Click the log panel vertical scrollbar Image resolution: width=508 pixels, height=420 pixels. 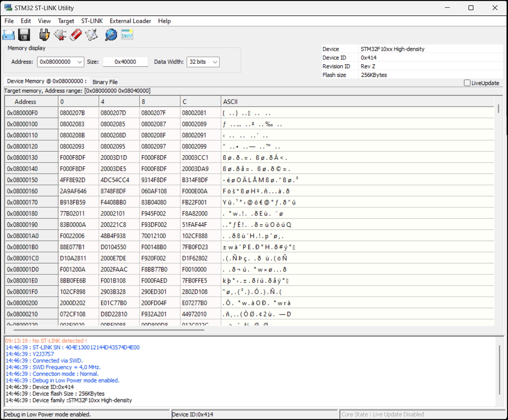coord(499,370)
